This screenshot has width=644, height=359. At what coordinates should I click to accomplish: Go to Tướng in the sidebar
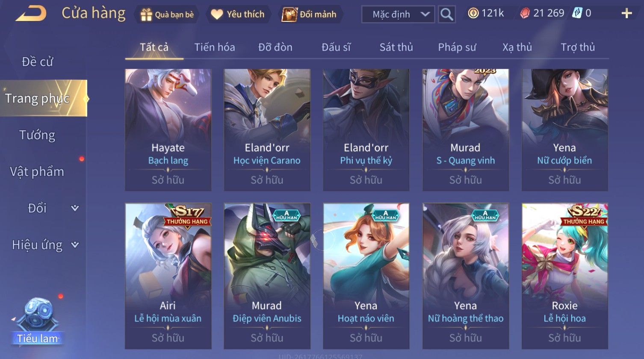click(38, 135)
